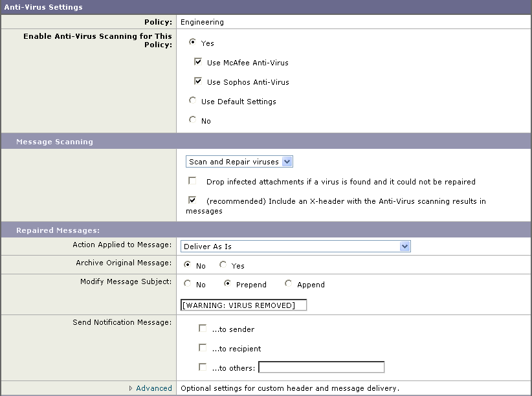Uncheck Use McAfee Anti-Virus
Screen dimensions: 532x396
click(198, 61)
